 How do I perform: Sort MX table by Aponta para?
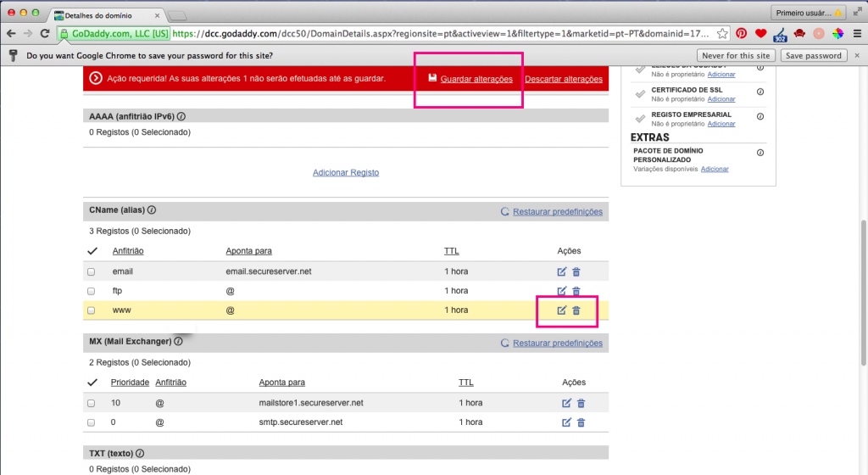pos(281,382)
